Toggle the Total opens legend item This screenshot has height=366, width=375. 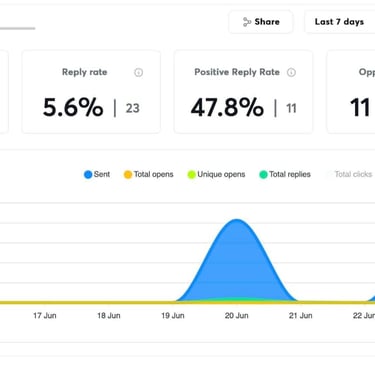[149, 174]
